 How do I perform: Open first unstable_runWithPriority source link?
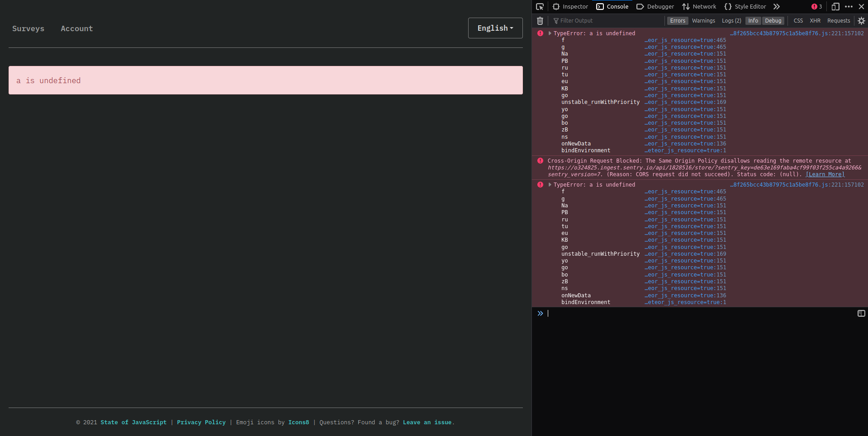685,102
